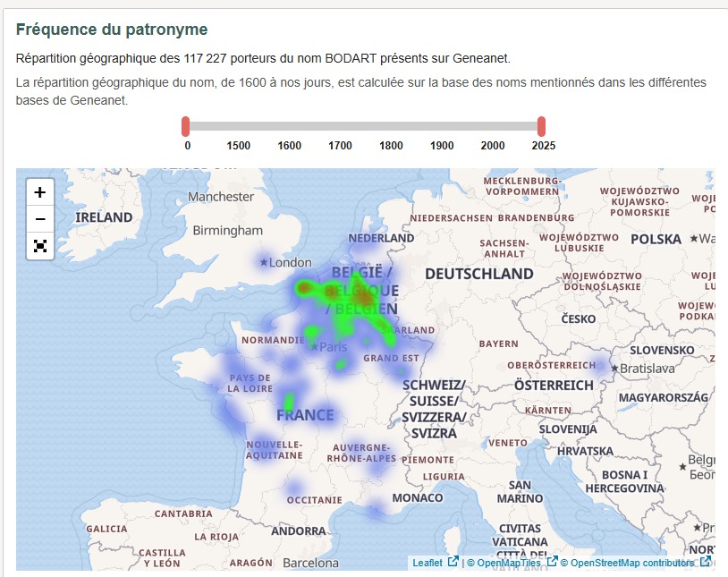Zoom out of the map
Viewport: 728px width, 577px height.
[x=39, y=218]
